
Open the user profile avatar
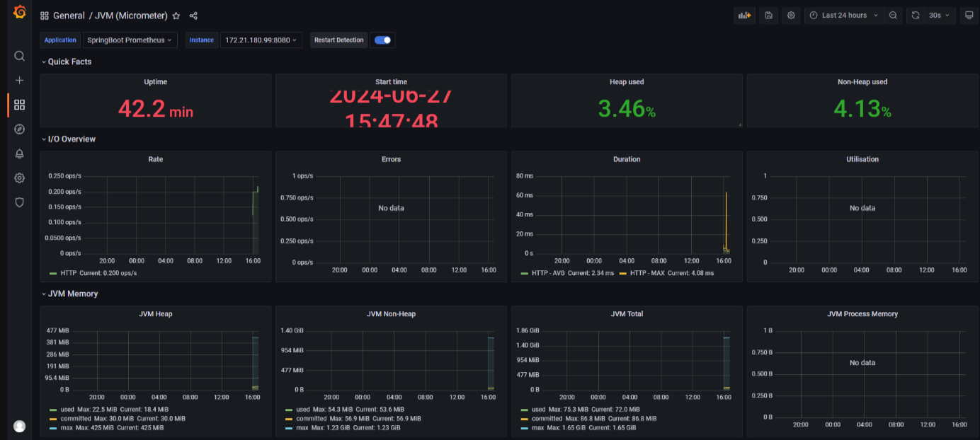(x=20, y=426)
